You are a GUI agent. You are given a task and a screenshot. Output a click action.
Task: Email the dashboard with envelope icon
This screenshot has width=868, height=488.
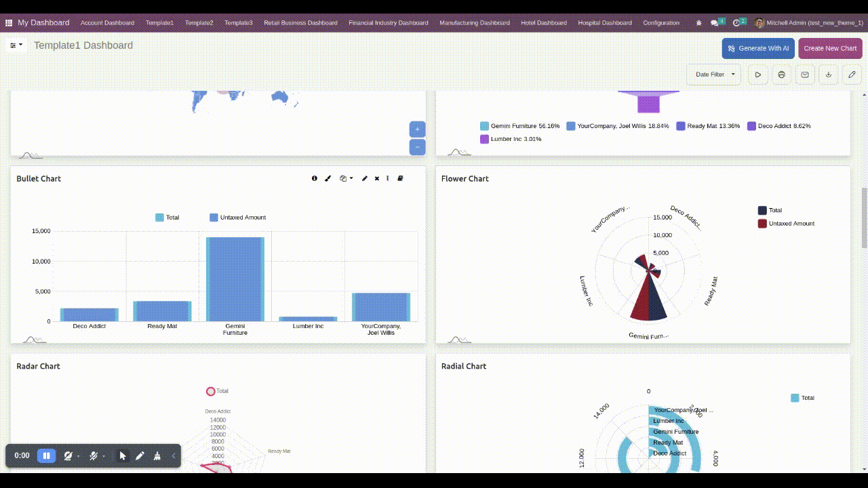pos(805,75)
